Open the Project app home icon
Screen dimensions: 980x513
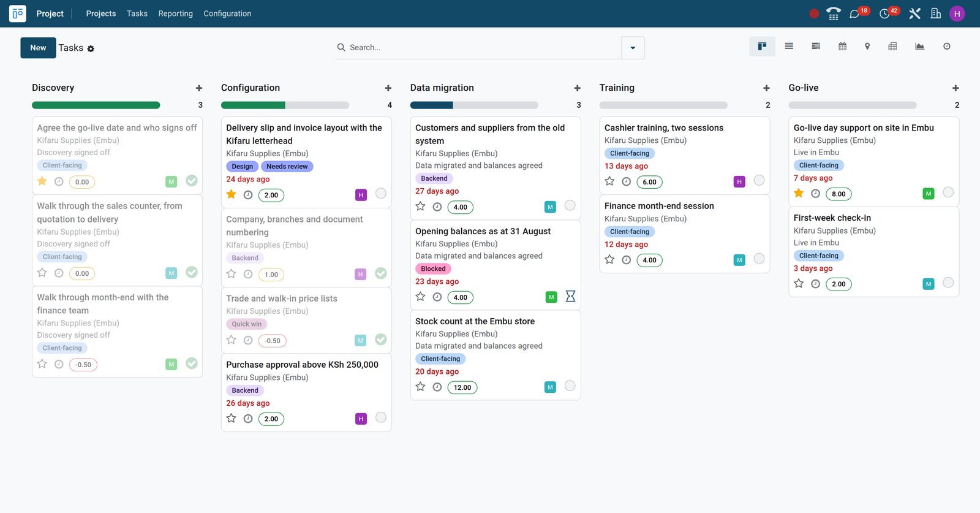(x=18, y=13)
